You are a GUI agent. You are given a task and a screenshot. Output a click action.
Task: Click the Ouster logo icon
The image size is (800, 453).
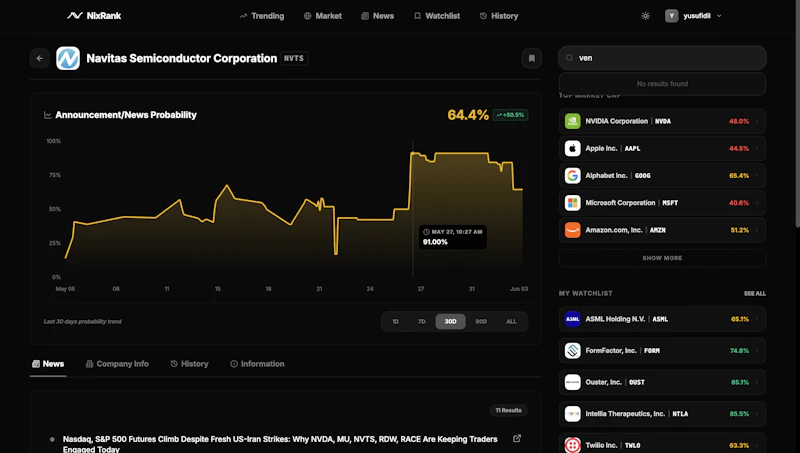coord(572,383)
